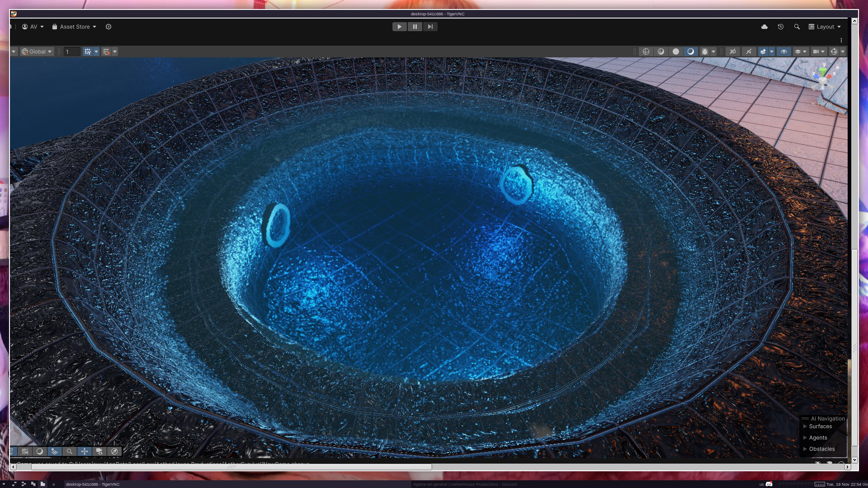Open the Undo History icon
Viewport: 868px width, 488px height.
pyautogui.click(x=780, y=27)
